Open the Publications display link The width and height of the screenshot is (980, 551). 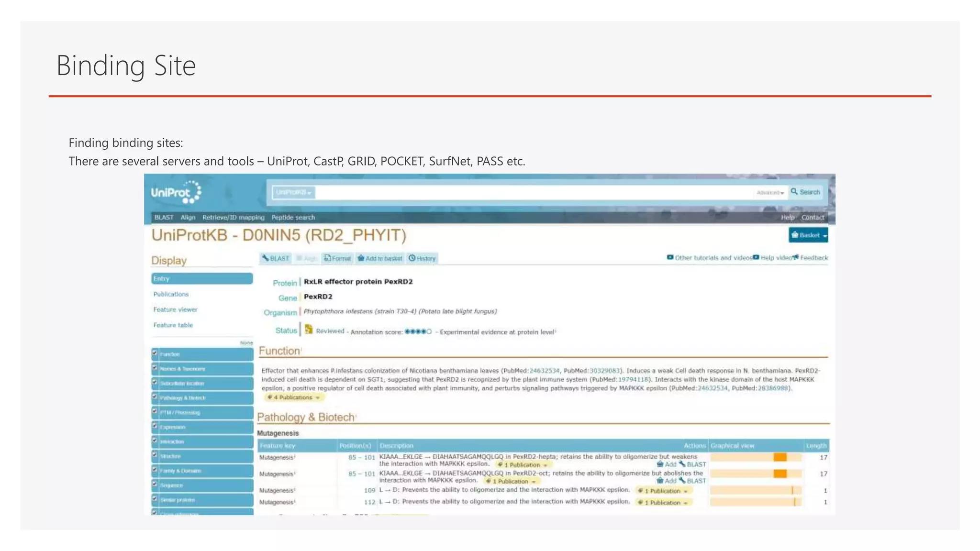coord(171,294)
